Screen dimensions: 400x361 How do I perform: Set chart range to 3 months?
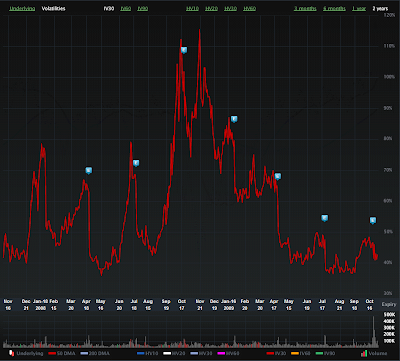point(305,9)
